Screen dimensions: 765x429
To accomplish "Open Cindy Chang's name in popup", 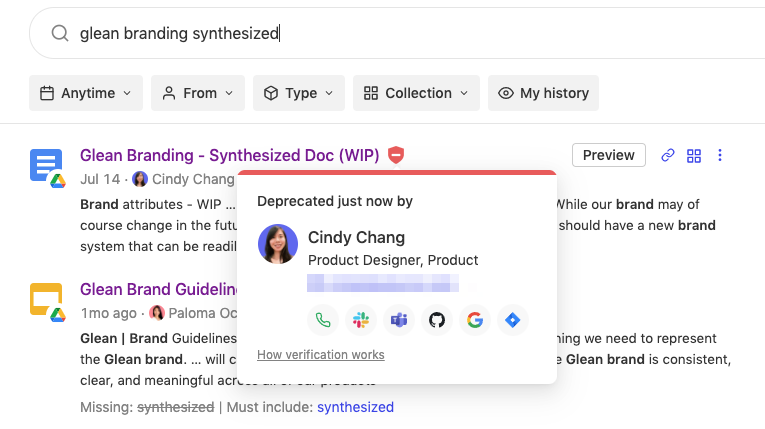I will pyautogui.click(x=356, y=238).
